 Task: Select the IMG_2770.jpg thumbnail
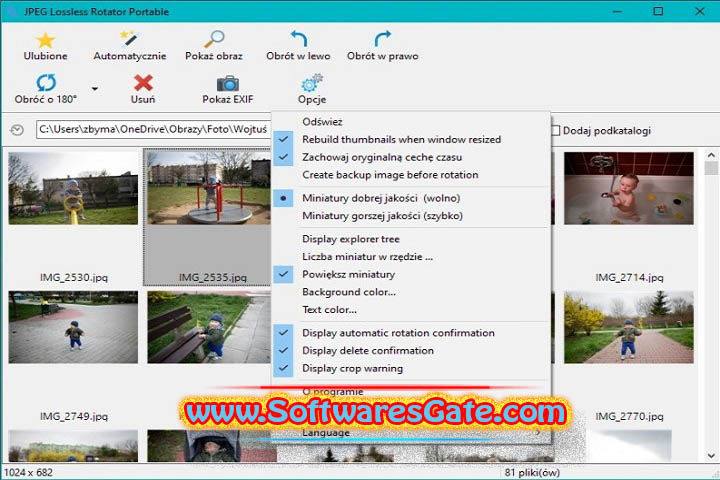tap(629, 327)
